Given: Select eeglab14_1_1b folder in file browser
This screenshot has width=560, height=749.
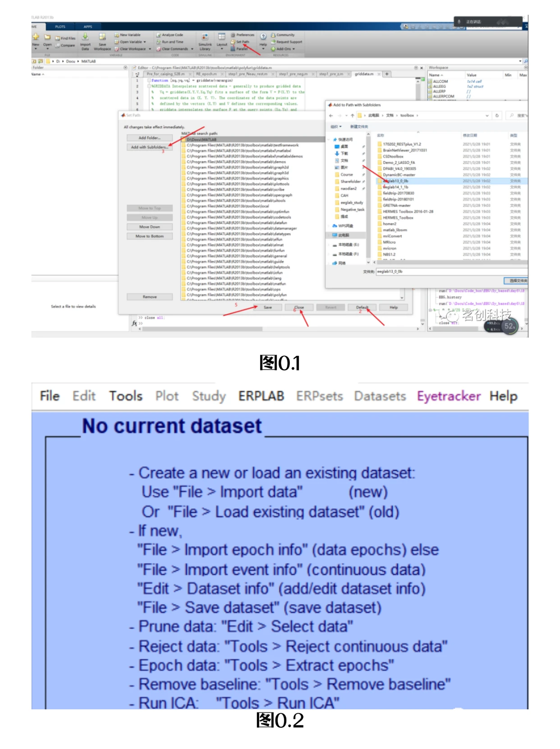Looking at the screenshot, I should tap(395, 187).
